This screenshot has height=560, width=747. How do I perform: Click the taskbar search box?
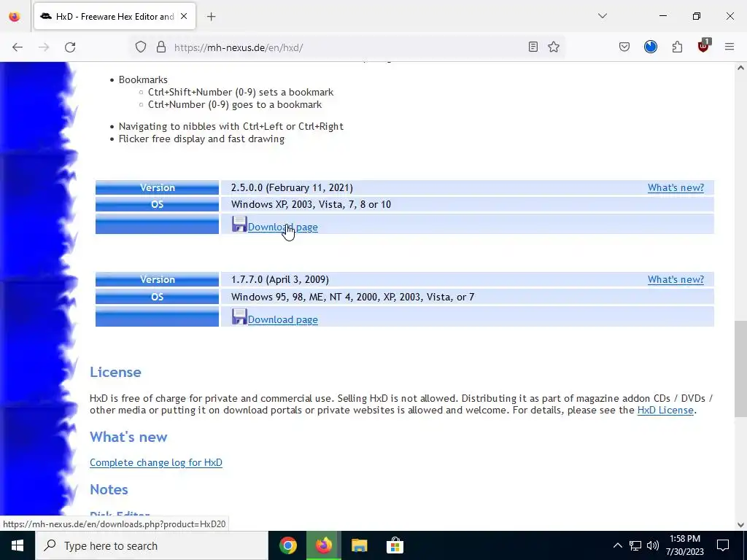coord(152,545)
